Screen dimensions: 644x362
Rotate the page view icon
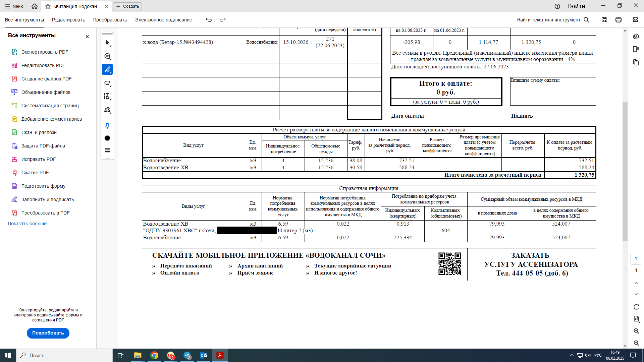636,307
